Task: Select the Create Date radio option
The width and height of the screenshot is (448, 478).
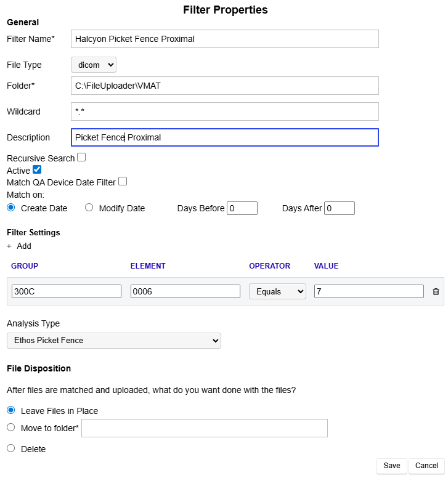Action: point(11,208)
